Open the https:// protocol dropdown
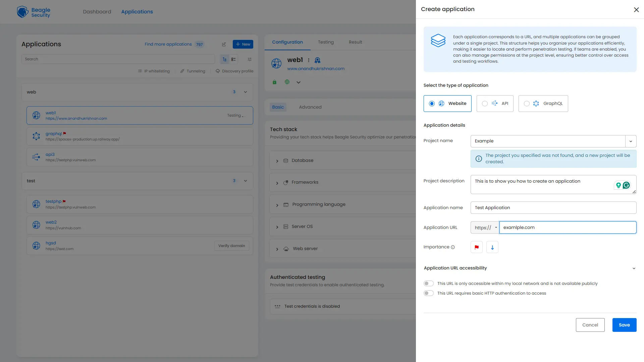Image resolution: width=644 pixels, height=362 pixels. [496, 227]
